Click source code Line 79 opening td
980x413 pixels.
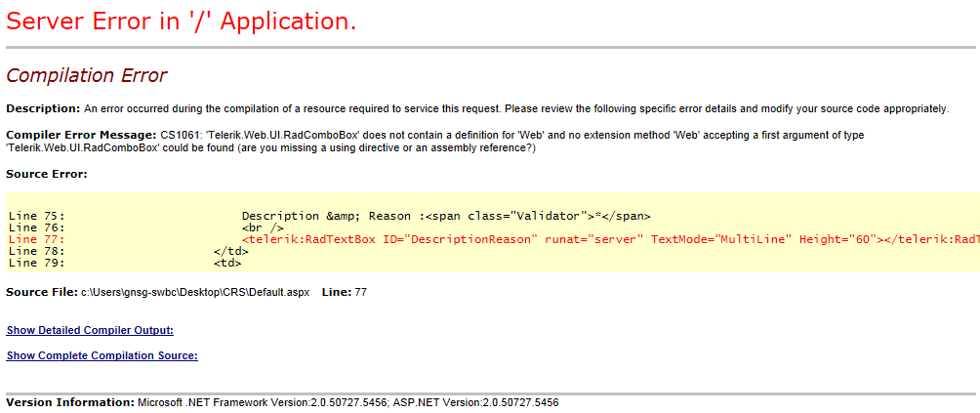pos(125,264)
